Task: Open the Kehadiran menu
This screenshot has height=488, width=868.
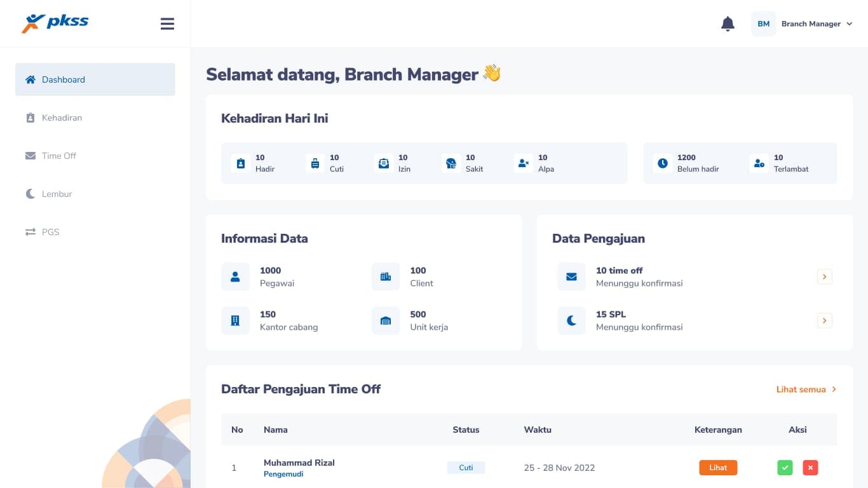Action: [95, 118]
